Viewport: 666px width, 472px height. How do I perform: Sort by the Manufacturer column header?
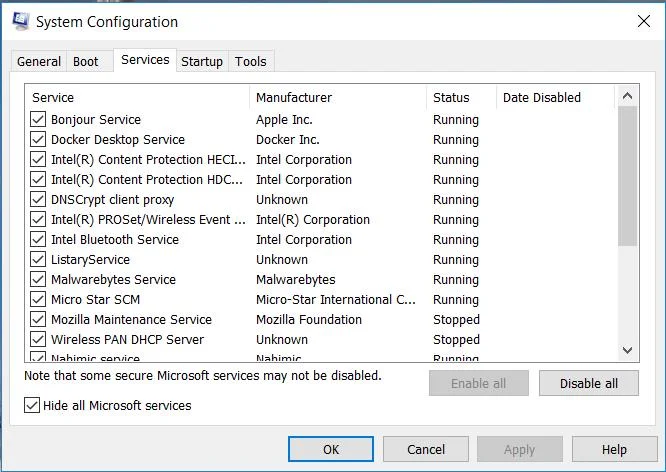coord(338,98)
